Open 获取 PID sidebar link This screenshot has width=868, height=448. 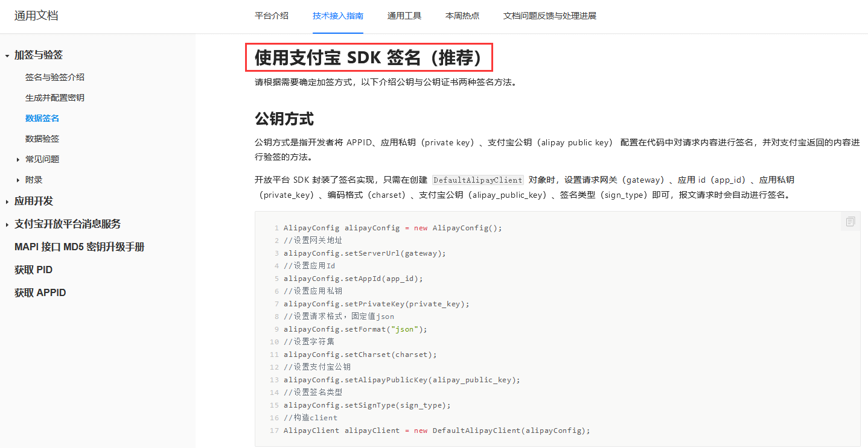pos(34,270)
